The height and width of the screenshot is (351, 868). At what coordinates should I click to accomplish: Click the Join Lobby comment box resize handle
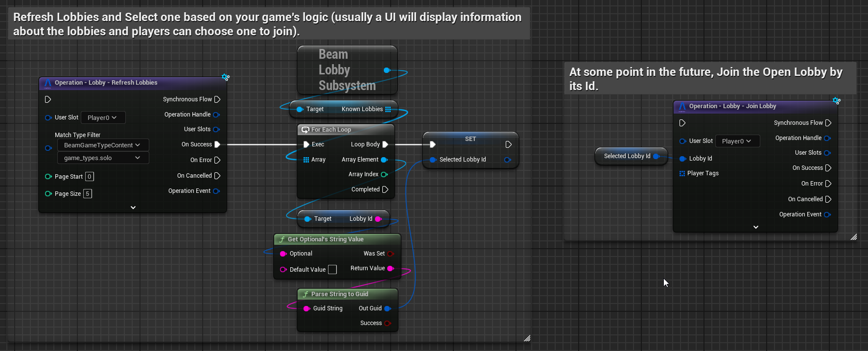click(x=853, y=237)
